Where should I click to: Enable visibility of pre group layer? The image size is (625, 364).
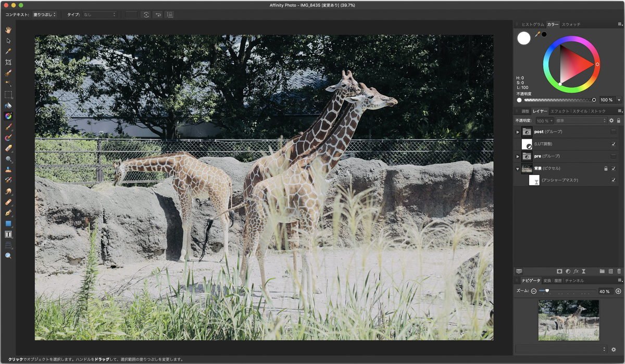pos(613,156)
